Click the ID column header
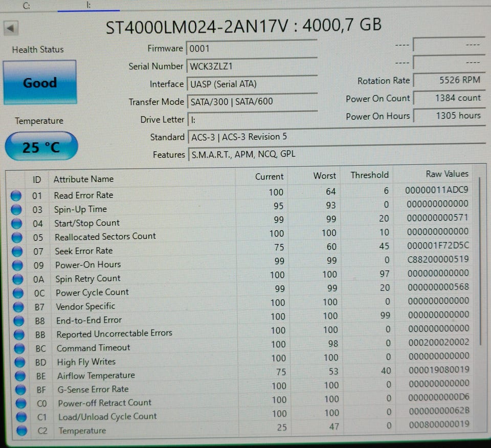 [37, 180]
